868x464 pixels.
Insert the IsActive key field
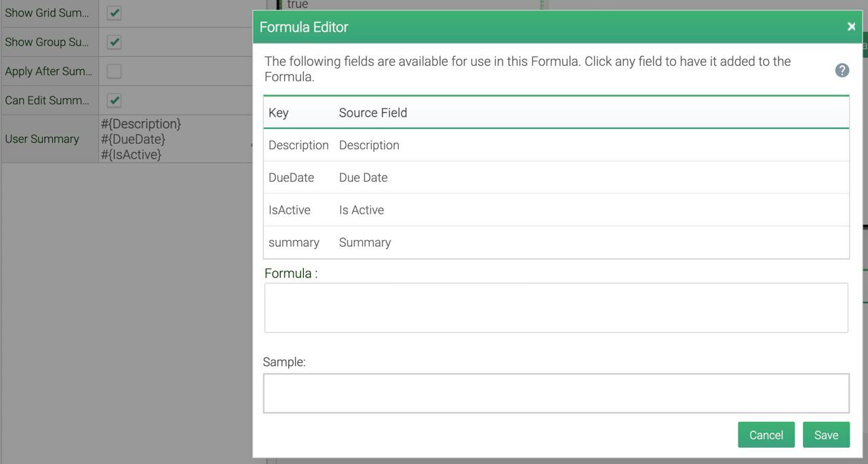(x=290, y=210)
